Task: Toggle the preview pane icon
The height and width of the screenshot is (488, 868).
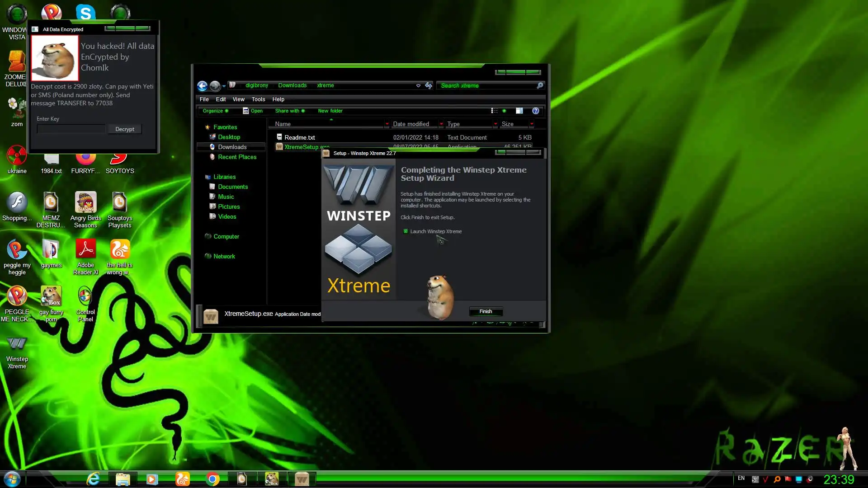Action: pos(519,111)
